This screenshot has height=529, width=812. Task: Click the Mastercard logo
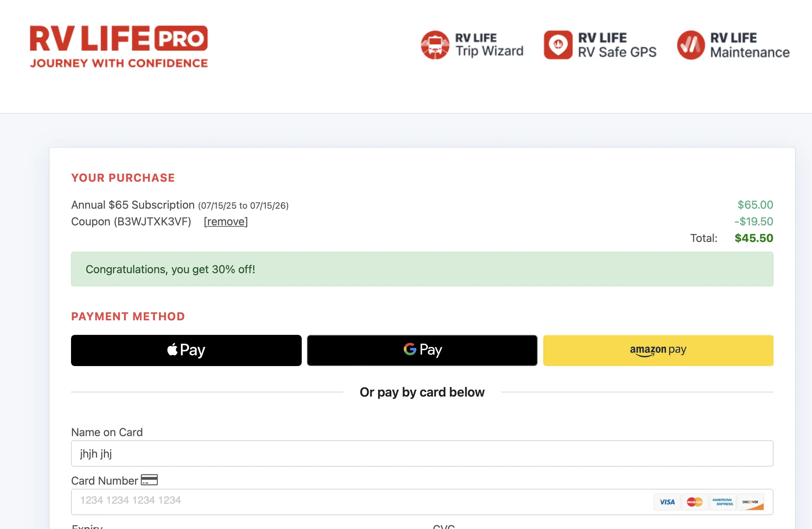(x=695, y=502)
